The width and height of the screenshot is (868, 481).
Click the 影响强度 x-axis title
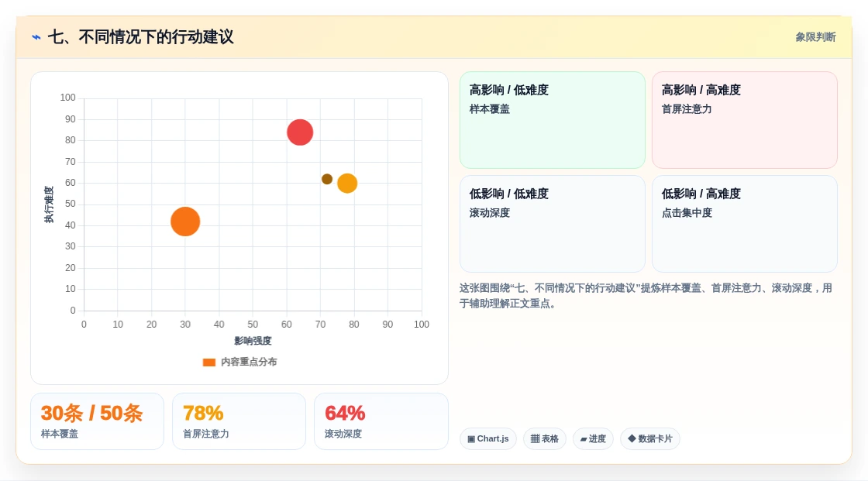[x=253, y=341]
